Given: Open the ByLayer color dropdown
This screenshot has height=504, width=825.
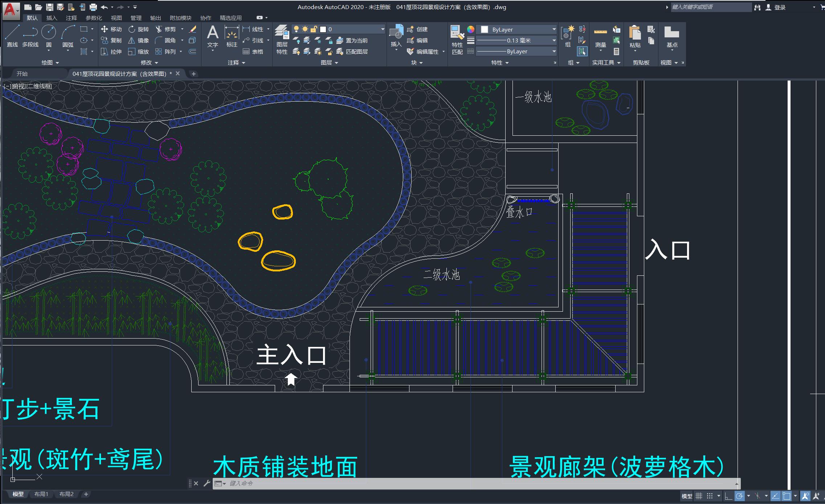Looking at the screenshot, I should 554,29.
